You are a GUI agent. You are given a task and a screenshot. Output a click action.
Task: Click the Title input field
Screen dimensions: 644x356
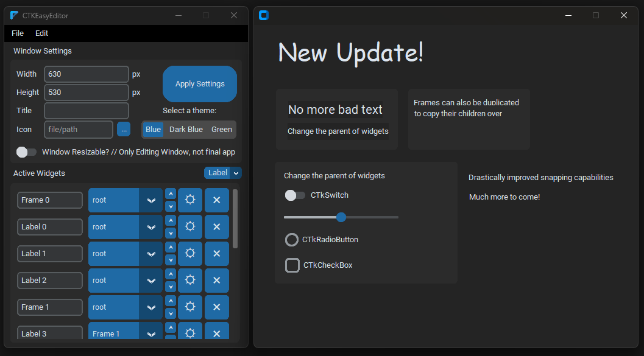[87, 111]
